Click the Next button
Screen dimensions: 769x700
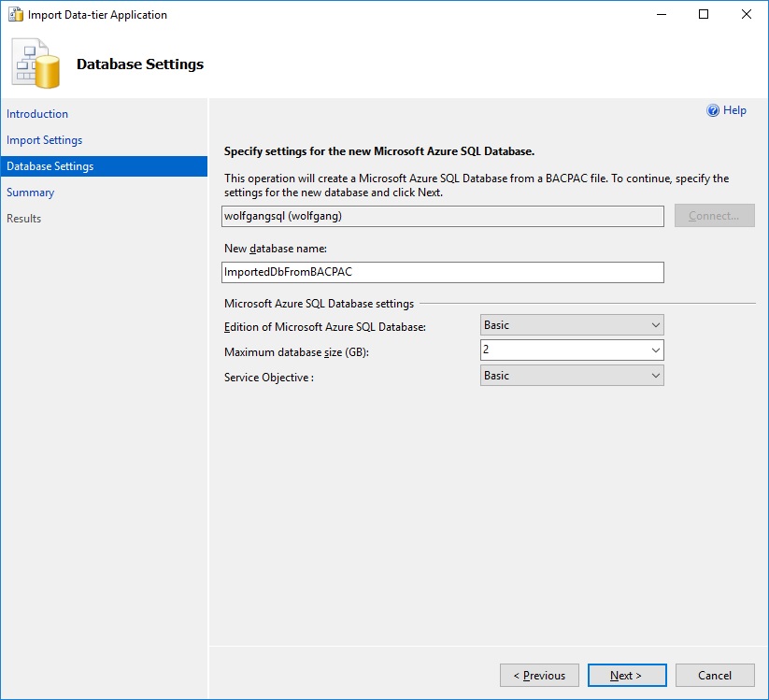[626, 675]
